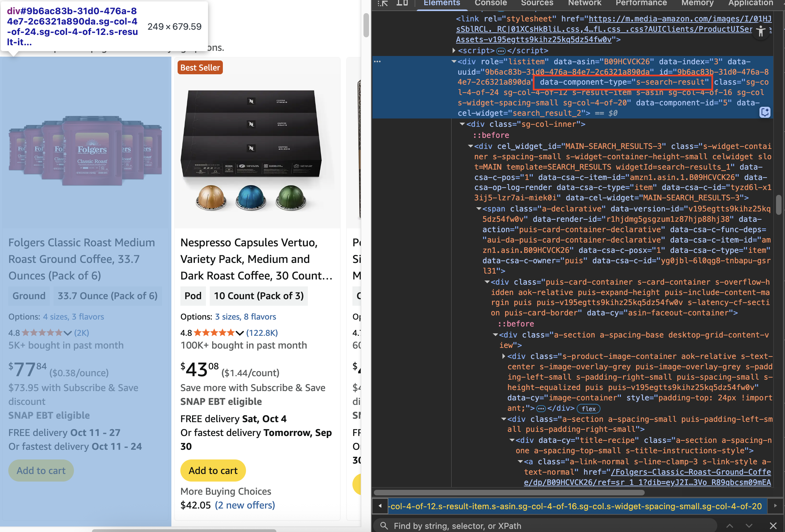Screen dimensions: 785x532
Task: Click the Ask AI icon on selected node
Action: pyautogui.click(x=765, y=112)
